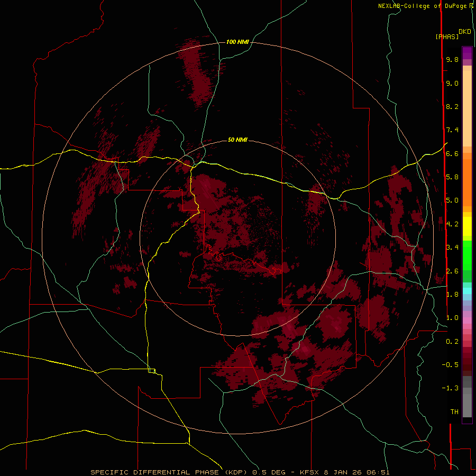The height and width of the screenshot is (476, 476).
Task: Click the 2.6 value on the scale
Action: click(452, 271)
